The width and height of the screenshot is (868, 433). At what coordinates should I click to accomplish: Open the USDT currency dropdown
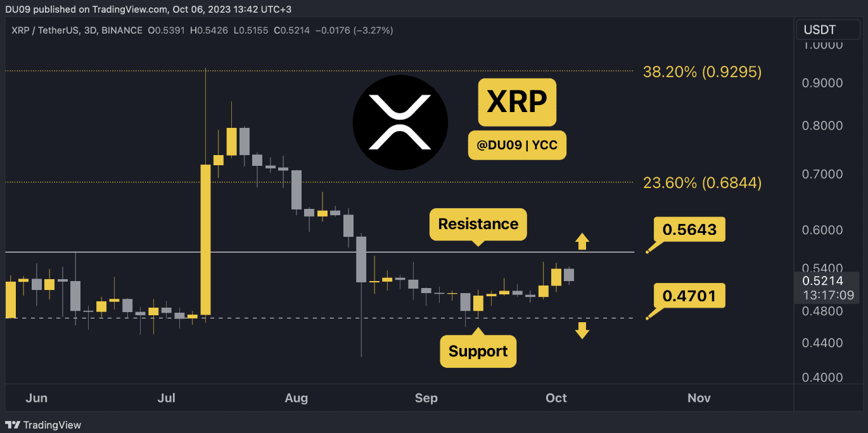pos(820,30)
